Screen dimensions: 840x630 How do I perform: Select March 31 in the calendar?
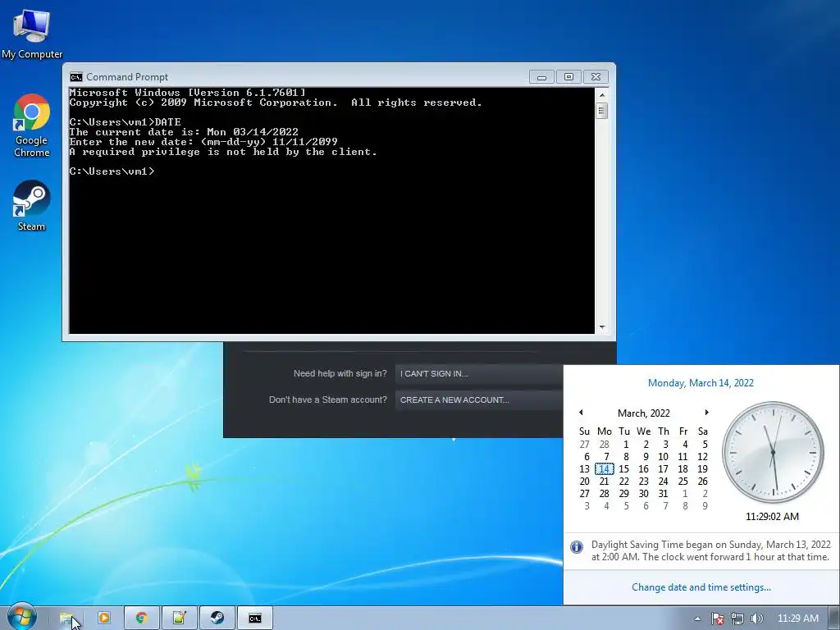pos(663,493)
